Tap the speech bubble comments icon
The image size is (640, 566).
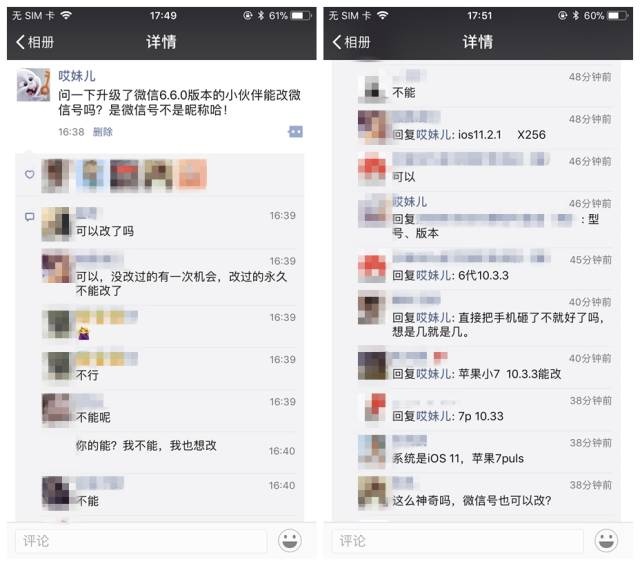(29, 217)
